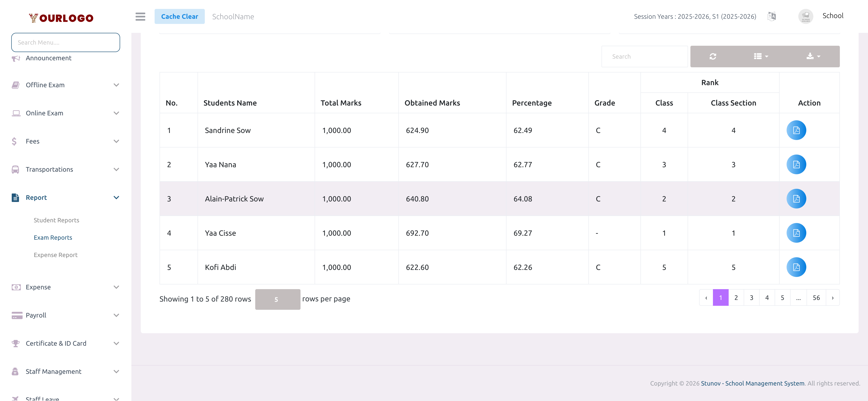Image resolution: width=868 pixels, height=401 pixels.
Task: Open the columns visibility dropdown icon
Action: coord(761,57)
